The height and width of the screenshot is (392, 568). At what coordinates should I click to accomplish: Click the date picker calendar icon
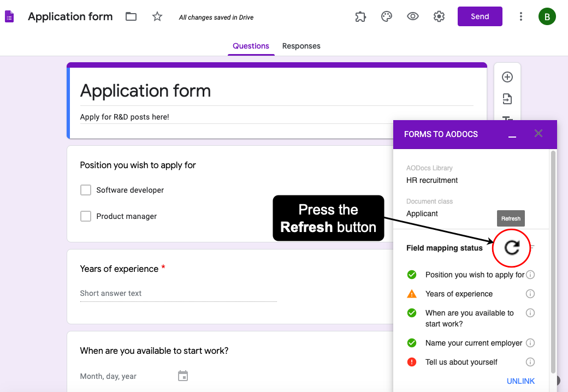point(183,376)
